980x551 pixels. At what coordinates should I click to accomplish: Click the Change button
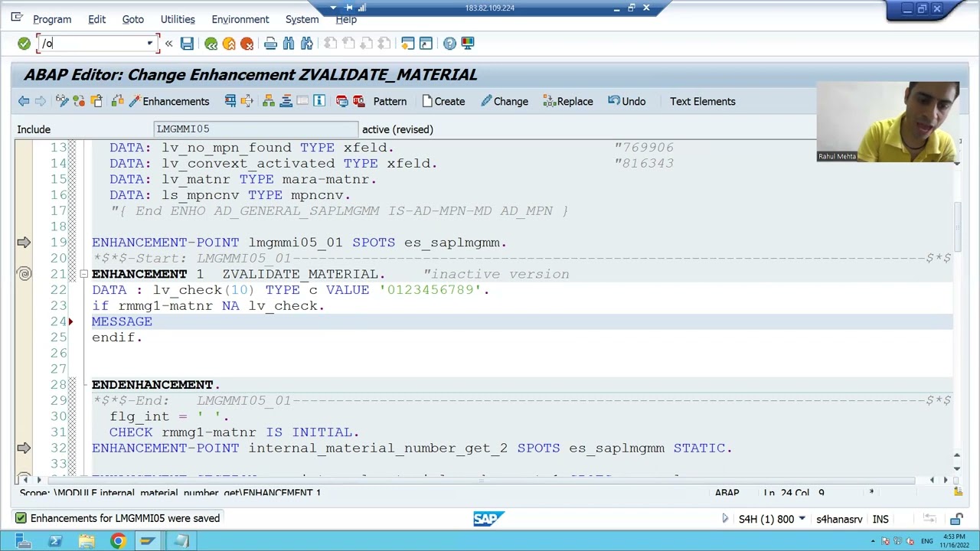pyautogui.click(x=505, y=101)
